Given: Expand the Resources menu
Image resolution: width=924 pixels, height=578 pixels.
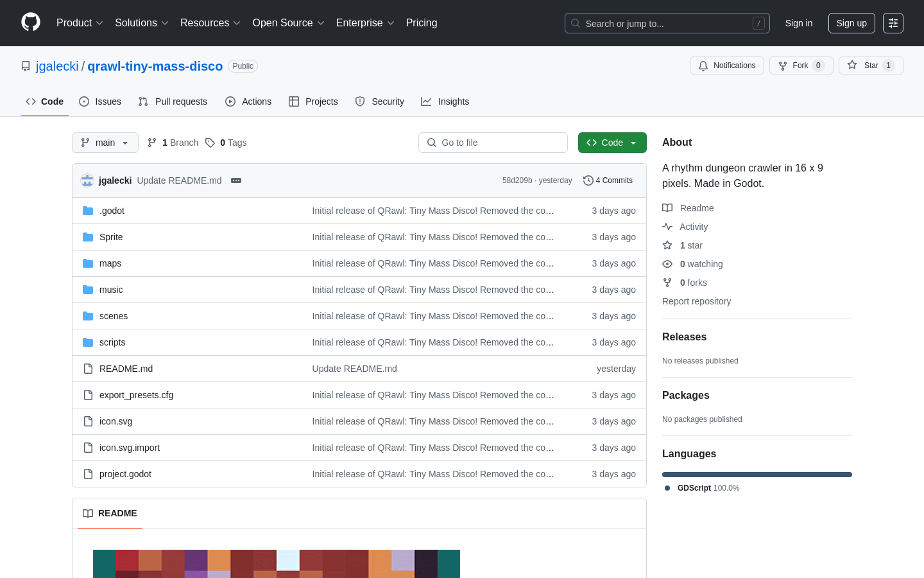Looking at the screenshot, I should 210,22.
